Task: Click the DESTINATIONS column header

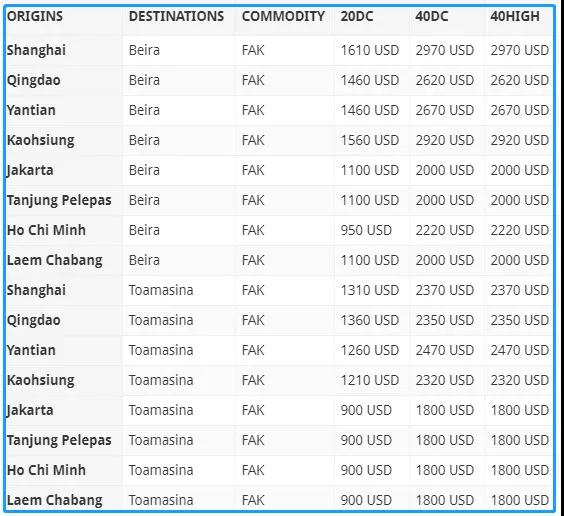Action: coord(176,17)
